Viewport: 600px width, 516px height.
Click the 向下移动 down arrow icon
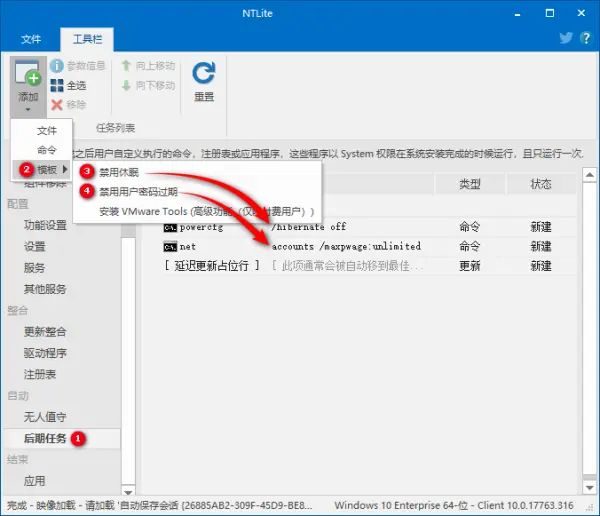coord(126,85)
